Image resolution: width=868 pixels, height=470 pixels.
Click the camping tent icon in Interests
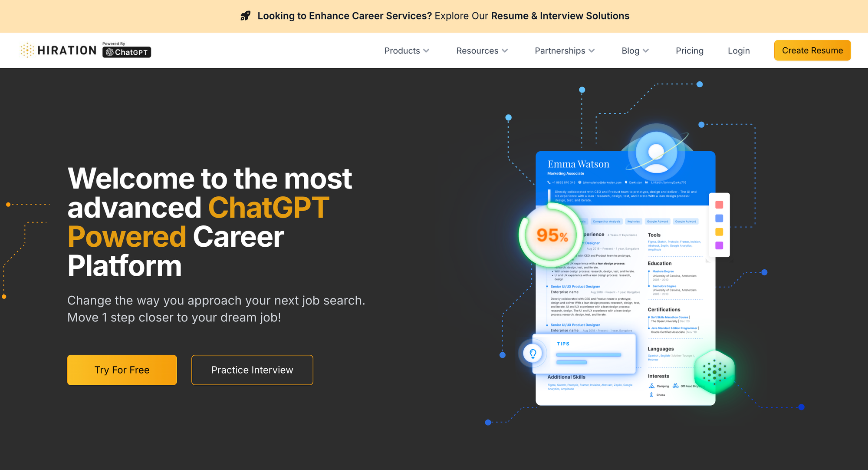click(x=651, y=386)
